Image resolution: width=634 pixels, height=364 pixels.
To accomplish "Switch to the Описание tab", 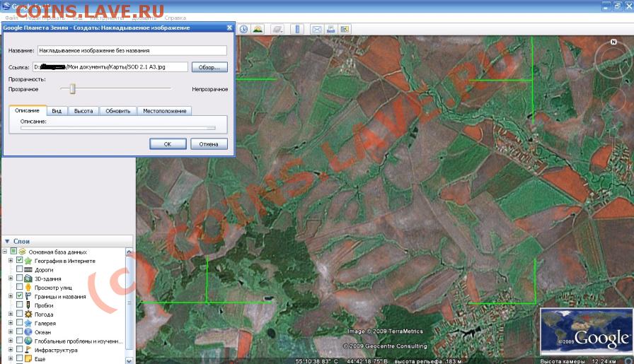I will point(27,110).
